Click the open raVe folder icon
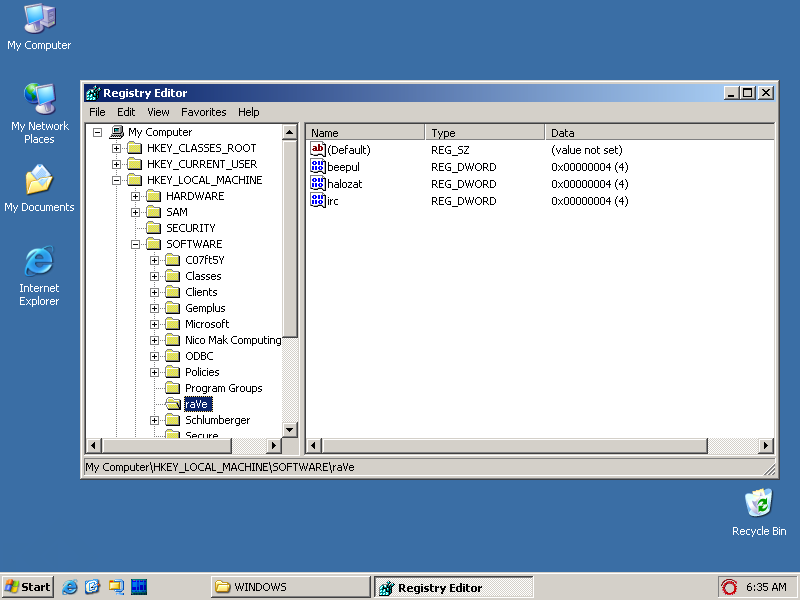 pos(173,404)
